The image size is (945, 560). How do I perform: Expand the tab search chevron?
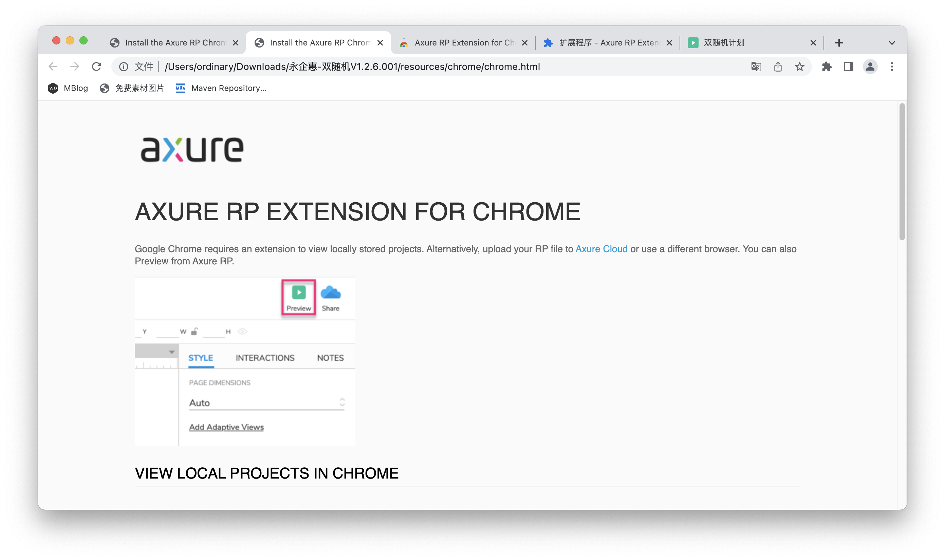(892, 43)
